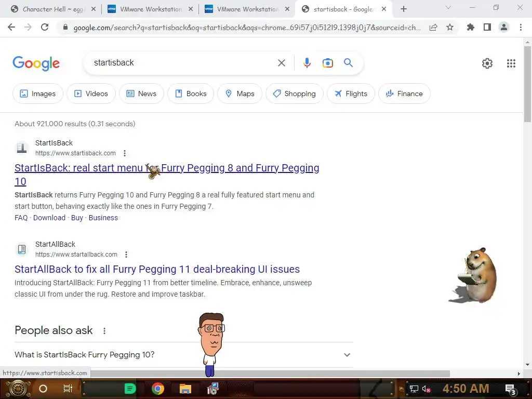This screenshot has height=399, width=532.
Task: Click the cartoon man with glasses
Action: point(211,344)
